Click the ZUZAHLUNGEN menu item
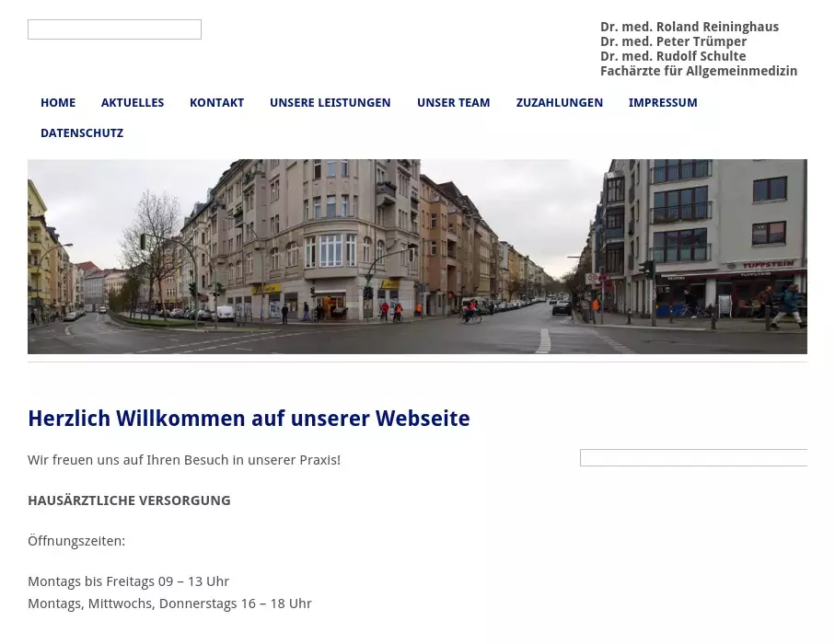Image resolution: width=835 pixels, height=644 pixels. (x=559, y=103)
